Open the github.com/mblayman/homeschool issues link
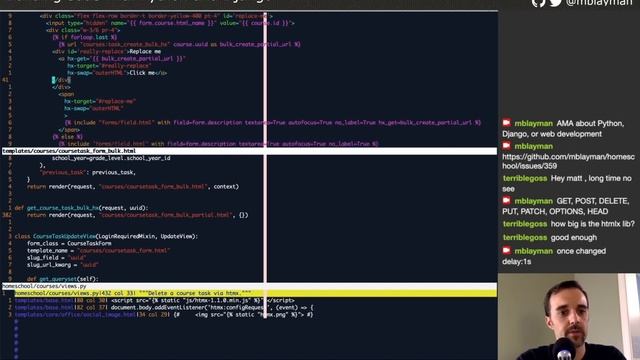640x360 pixels. (x=568, y=161)
